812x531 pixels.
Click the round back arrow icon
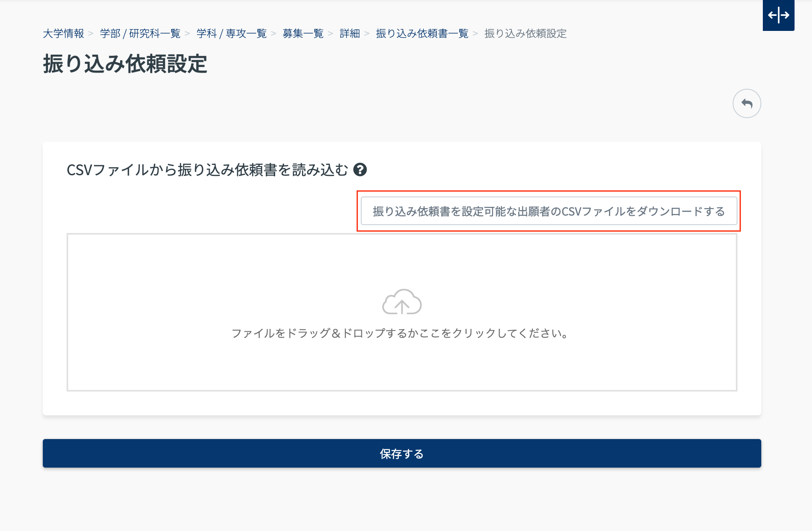point(747,103)
